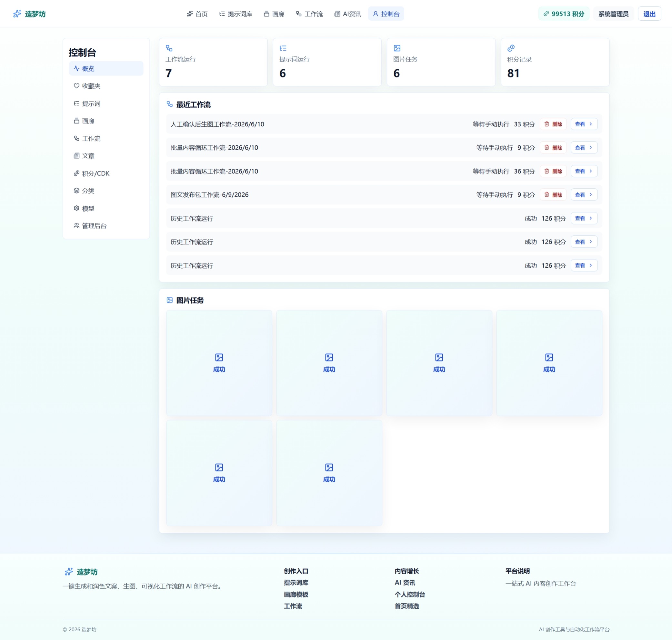Open the first 成功 image task thumbnail
This screenshot has width=672, height=640.
coord(219,363)
